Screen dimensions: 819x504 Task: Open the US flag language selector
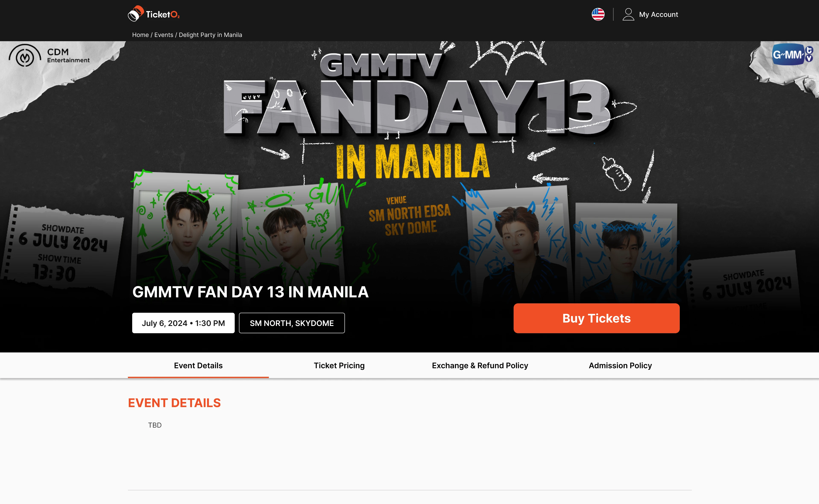[598, 14]
